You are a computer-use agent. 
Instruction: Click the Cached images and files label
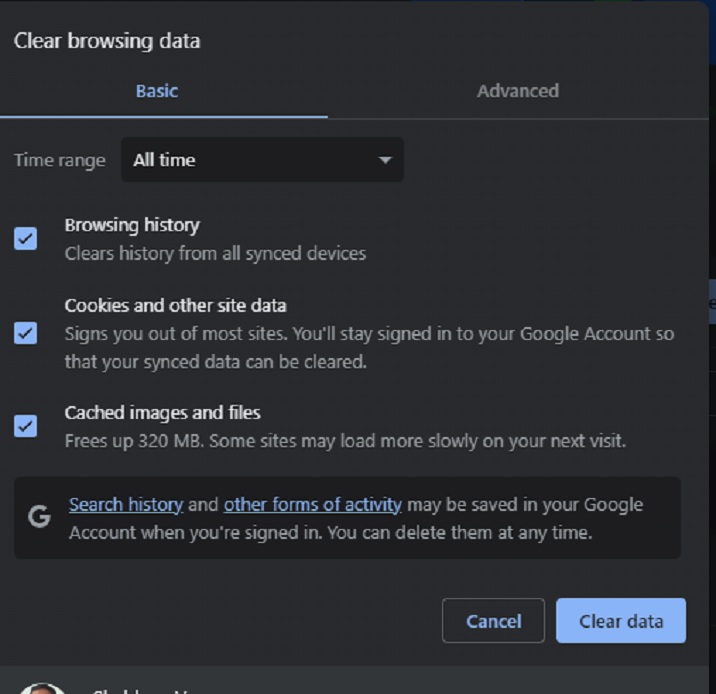[162, 412]
